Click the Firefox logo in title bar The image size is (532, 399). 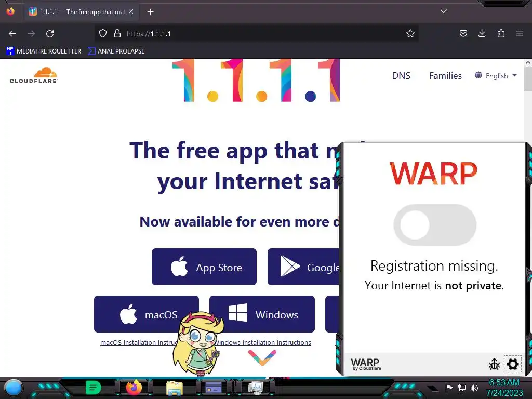10,11
